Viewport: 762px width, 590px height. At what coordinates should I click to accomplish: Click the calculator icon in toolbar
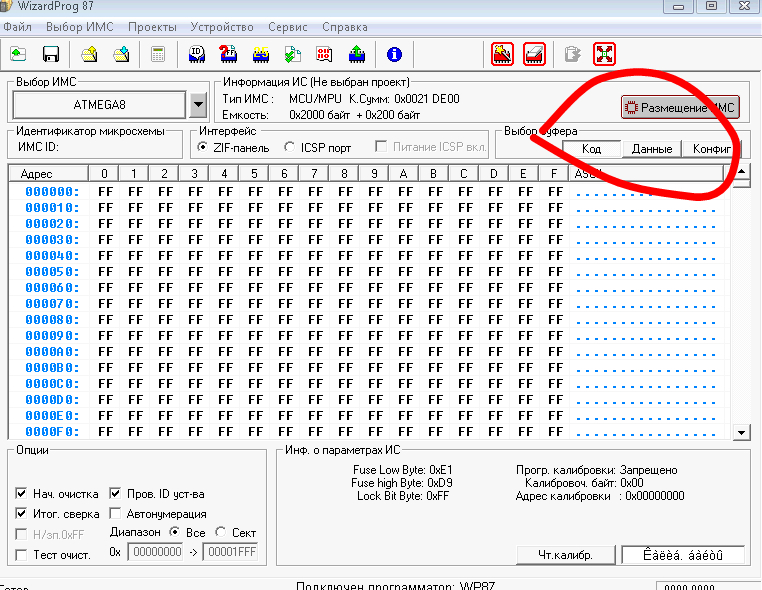pos(158,54)
